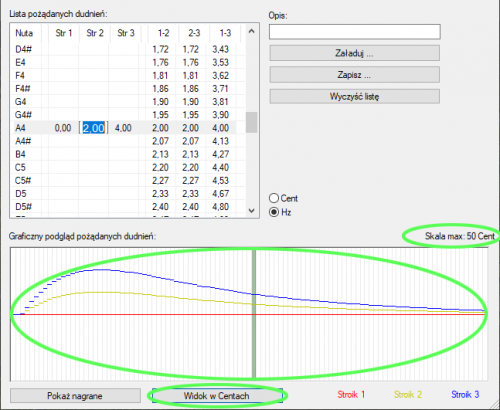Click the Str 3 column header
500x410 pixels.
click(126, 33)
